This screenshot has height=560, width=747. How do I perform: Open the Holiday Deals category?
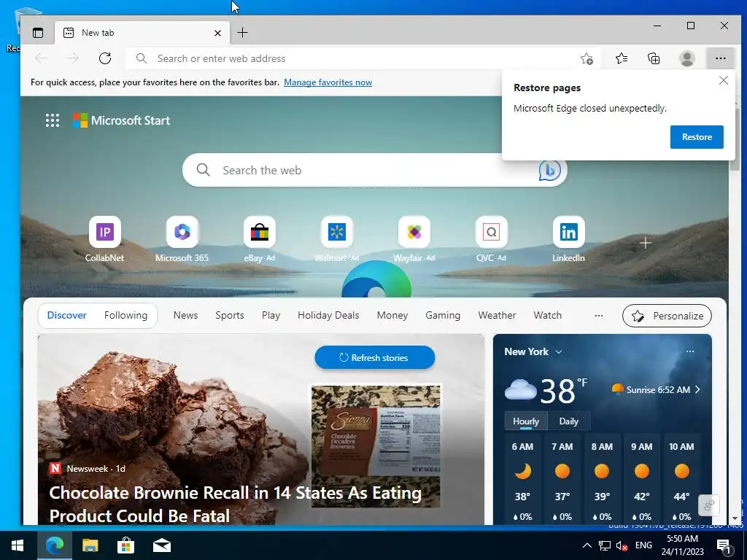click(x=328, y=315)
